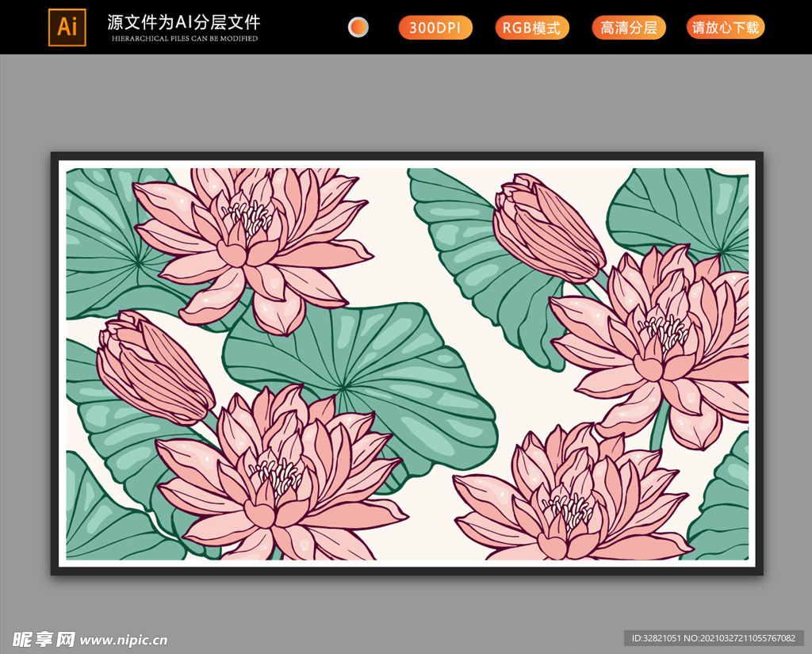812x654 pixels.
Task: Click the Adobe Illustrator logo icon
Action: (67, 26)
